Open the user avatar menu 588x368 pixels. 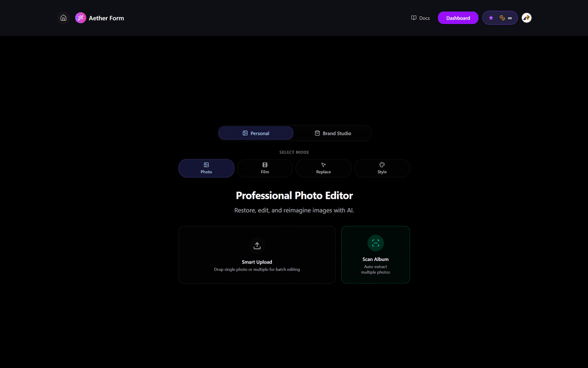tap(526, 18)
